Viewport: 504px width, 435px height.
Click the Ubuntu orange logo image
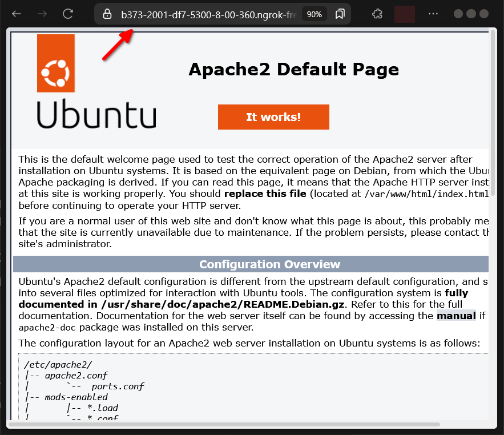(x=56, y=63)
